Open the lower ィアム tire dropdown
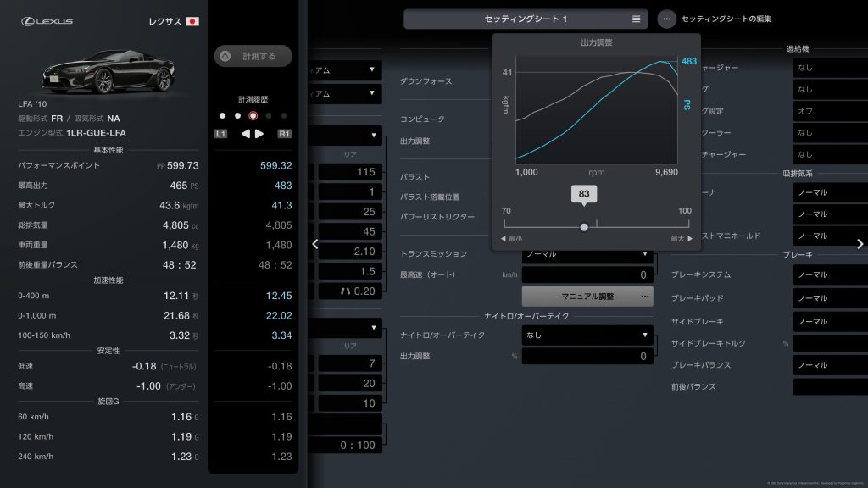The width and height of the screenshot is (868, 488). pyautogui.click(x=346, y=93)
